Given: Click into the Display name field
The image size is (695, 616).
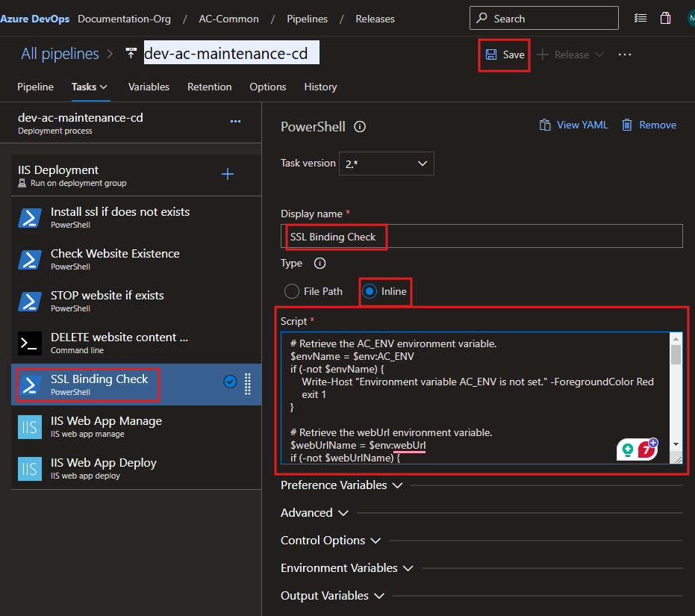Looking at the screenshot, I should (481, 237).
